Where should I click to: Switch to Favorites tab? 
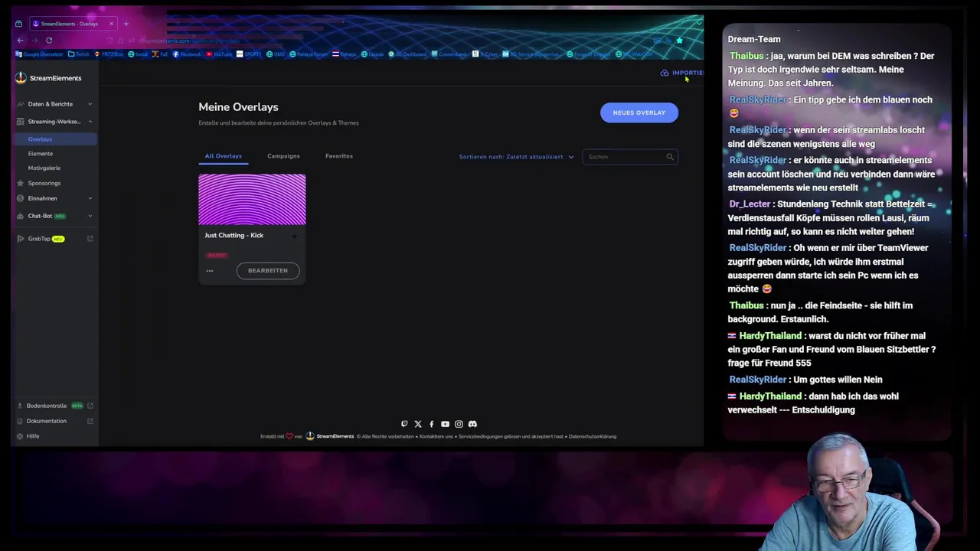pos(339,156)
